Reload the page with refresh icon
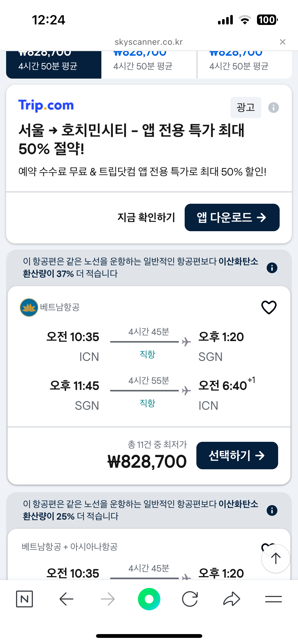This screenshot has width=298, height=644. 190,599
